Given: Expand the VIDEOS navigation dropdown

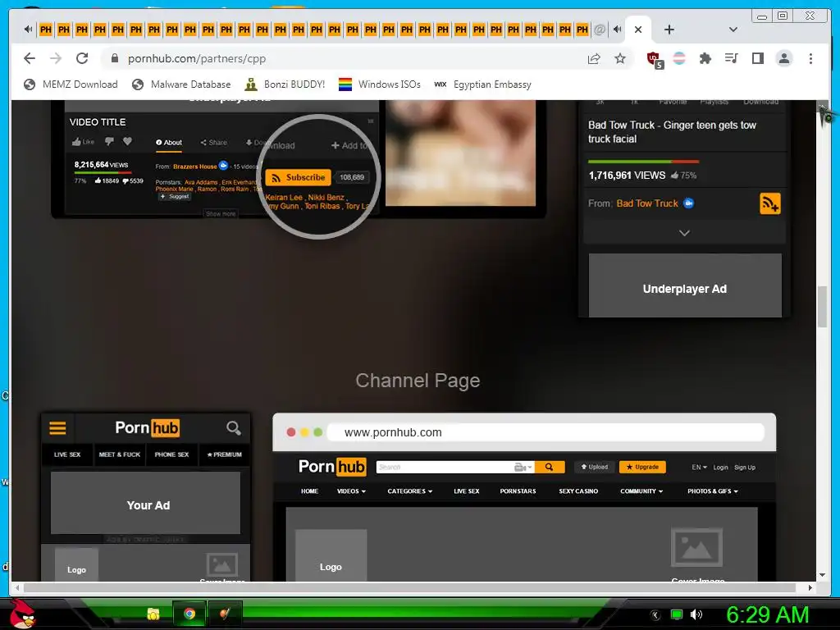Looking at the screenshot, I should (351, 491).
